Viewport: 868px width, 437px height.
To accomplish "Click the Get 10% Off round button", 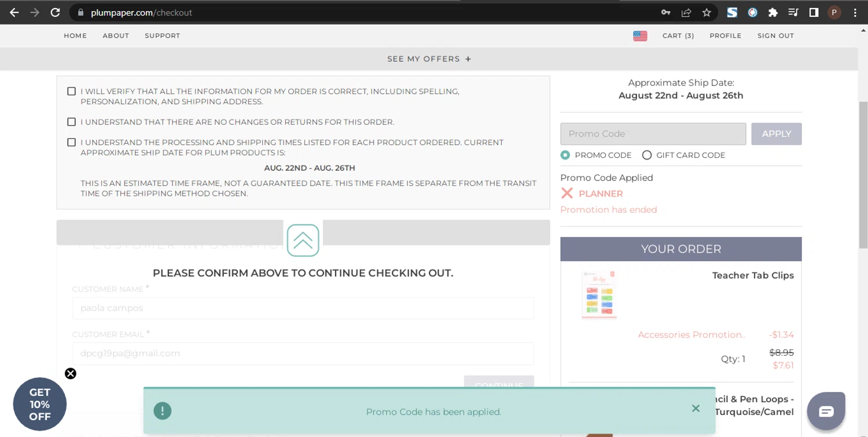I will click(x=40, y=404).
